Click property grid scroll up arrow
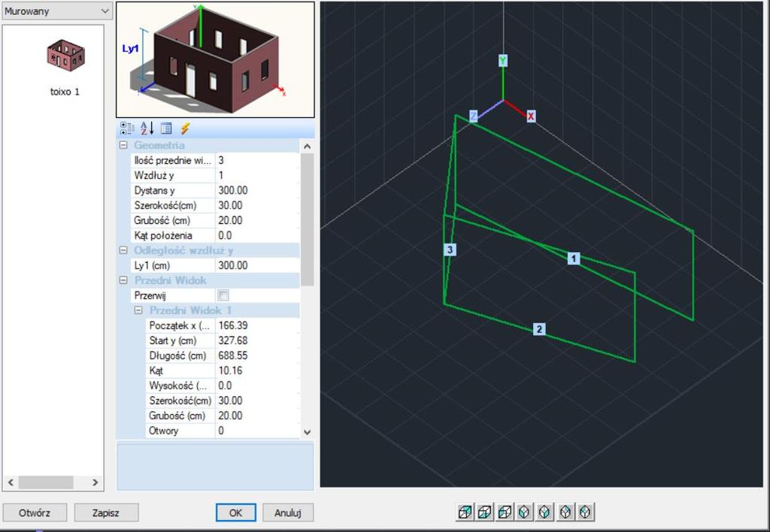 [307, 147]
